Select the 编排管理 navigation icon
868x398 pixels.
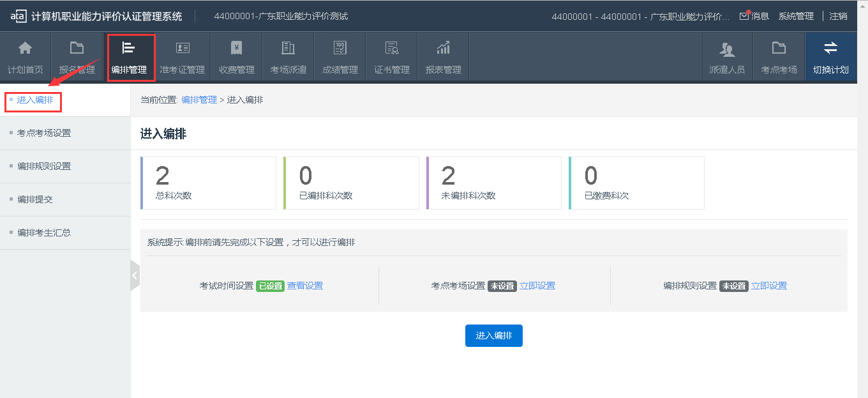click(x=129, y=48)
